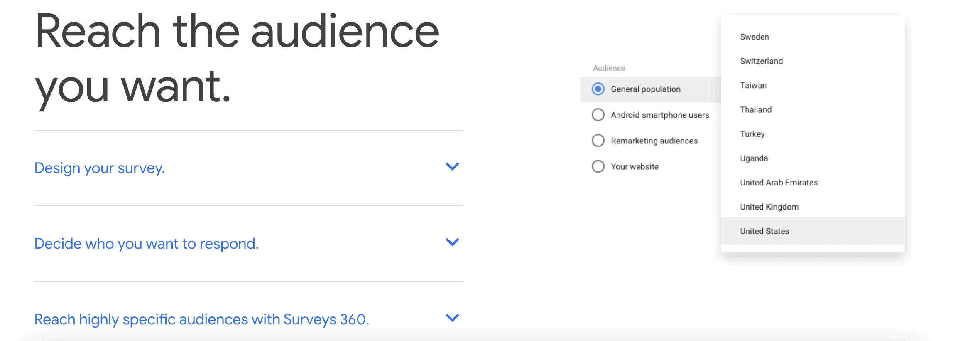Pick Uganda in the country list
This screenshot has height=341, width=980.
[754, 158]
